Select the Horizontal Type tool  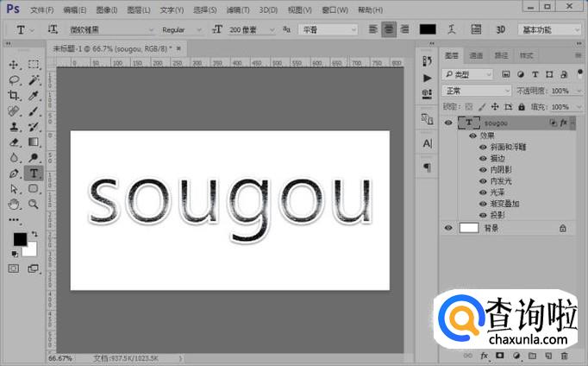34,173
